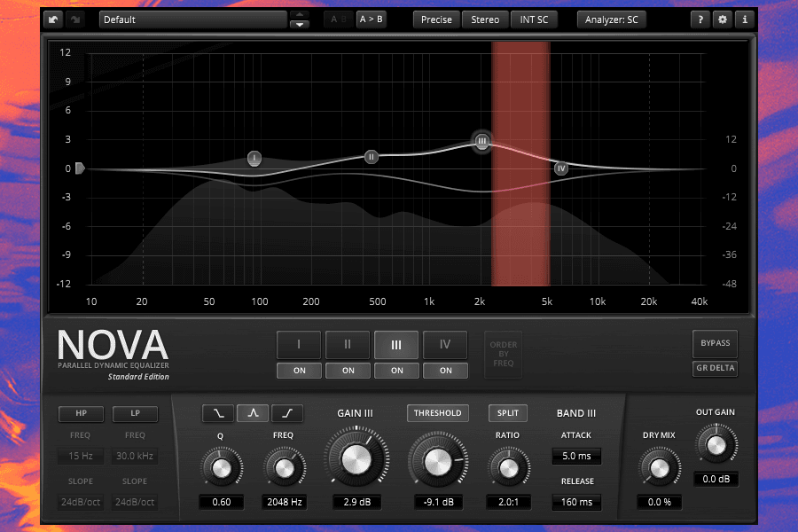Click the DRY MIX knob

click(660, 468)
